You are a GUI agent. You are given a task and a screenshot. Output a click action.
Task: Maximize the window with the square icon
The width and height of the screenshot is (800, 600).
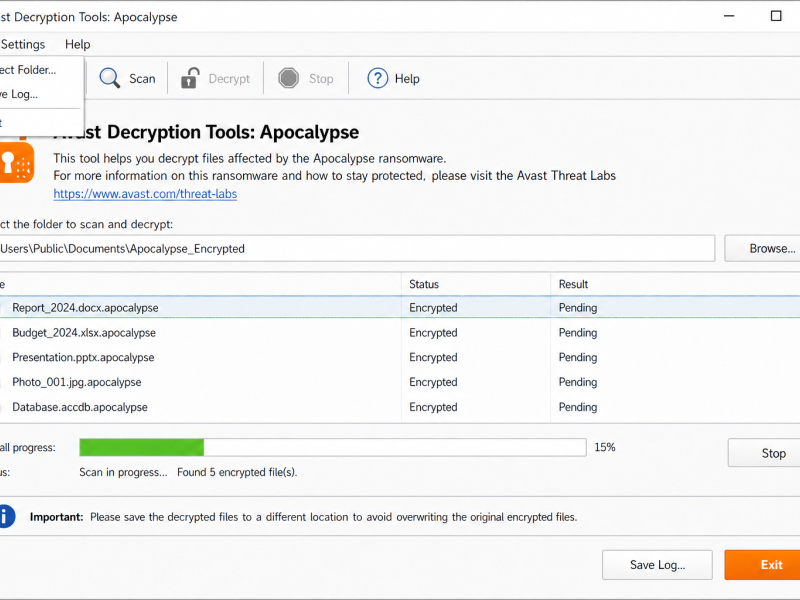[x=776, y=16]
